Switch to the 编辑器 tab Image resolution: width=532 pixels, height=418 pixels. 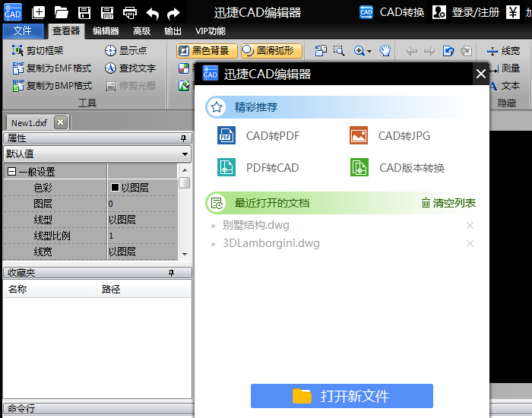tap(106, 31)
